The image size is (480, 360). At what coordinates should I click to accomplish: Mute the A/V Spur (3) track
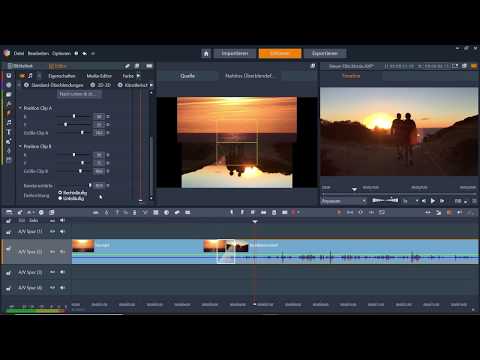click(x=62, y=272)
